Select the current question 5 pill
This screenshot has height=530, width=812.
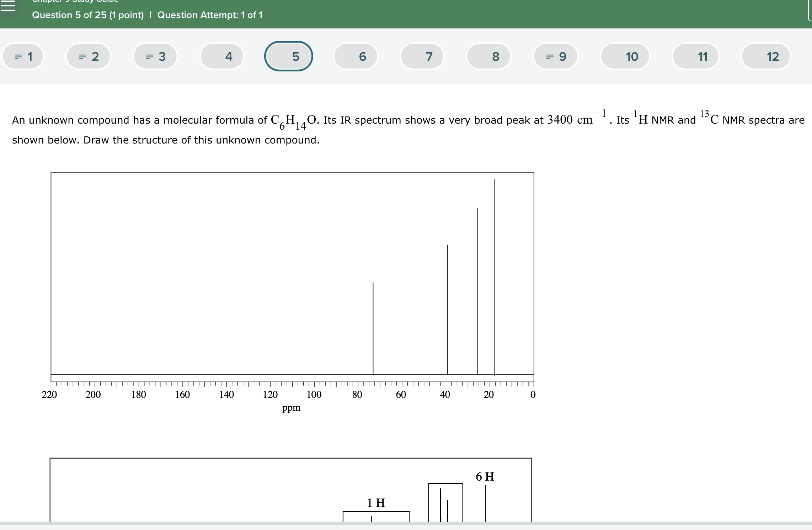click(289, 56)
